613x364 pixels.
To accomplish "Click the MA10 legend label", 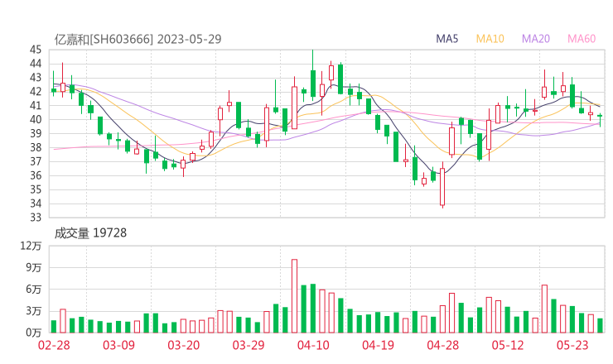I will click(490, 39).
